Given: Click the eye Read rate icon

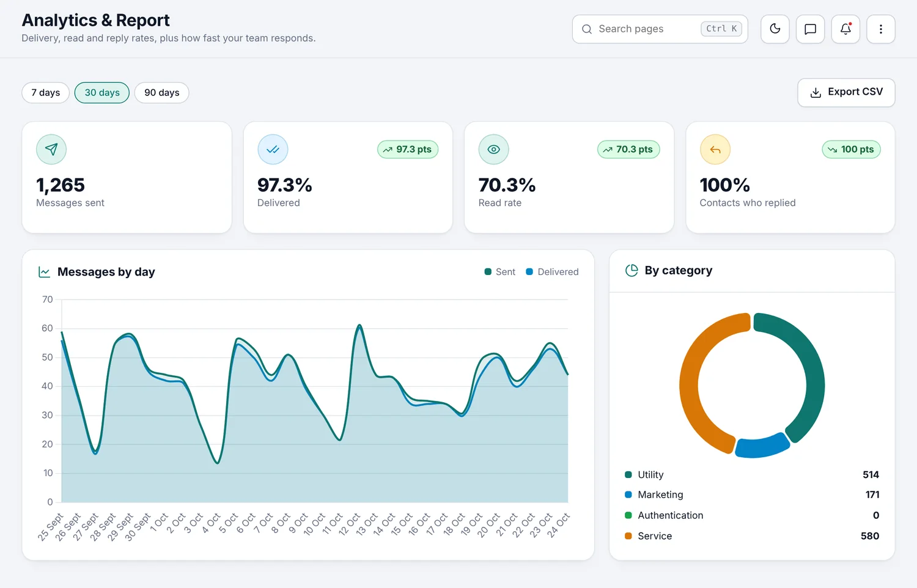Looking at the screenshot, I should pyautogui.click(x=493, y=149).
